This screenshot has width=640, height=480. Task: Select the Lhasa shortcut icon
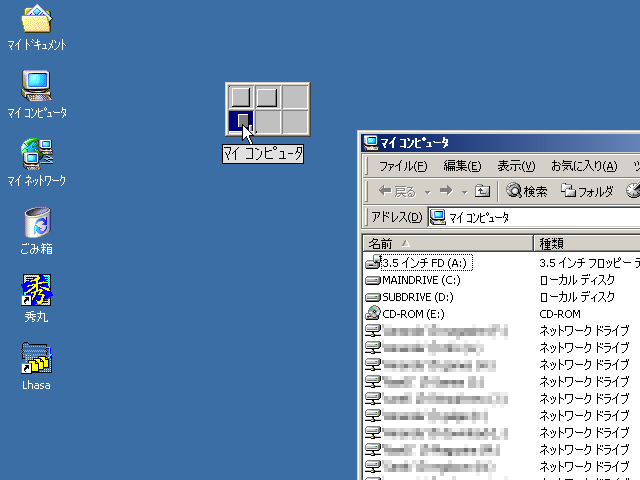point(36,358)
